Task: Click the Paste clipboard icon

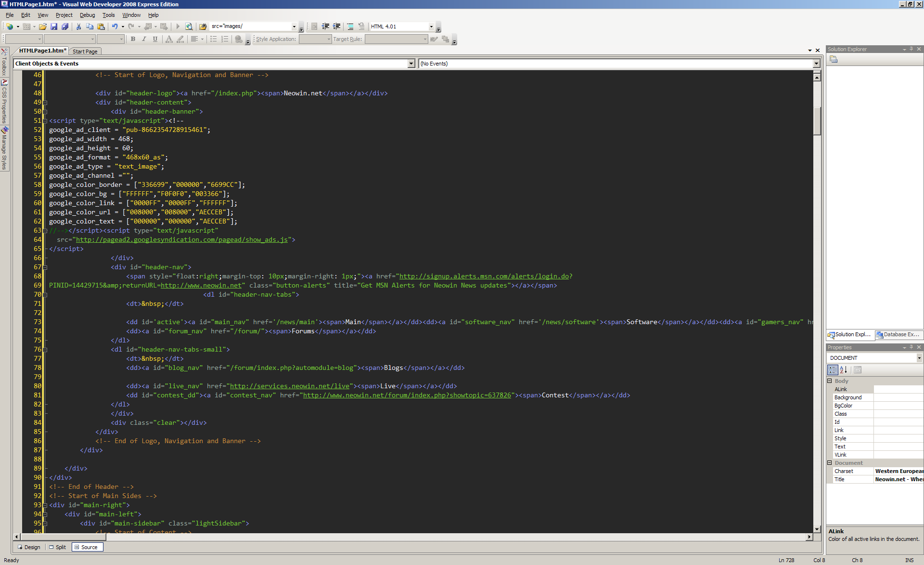Action: tap(101, 26)
